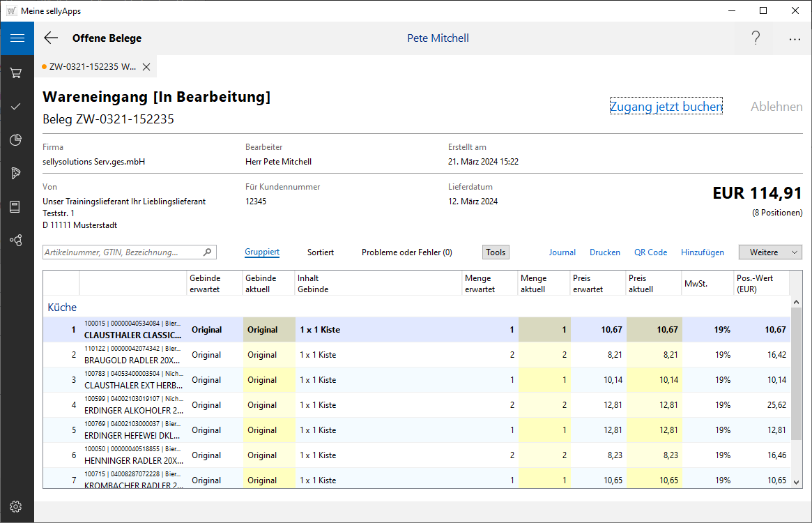The height and width of the screenshot is (523, 812).
Task: Click the book catalog sidebar icon
Action: [16, 206]
